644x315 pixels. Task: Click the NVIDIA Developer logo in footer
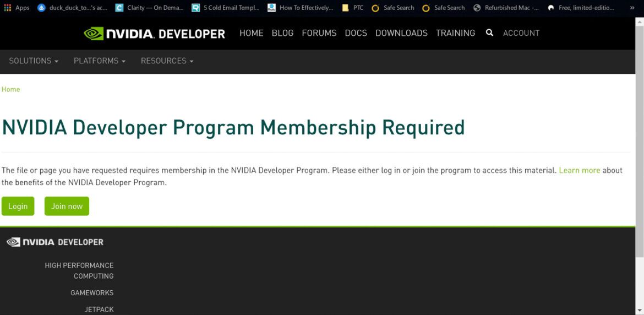pos(55,242)
